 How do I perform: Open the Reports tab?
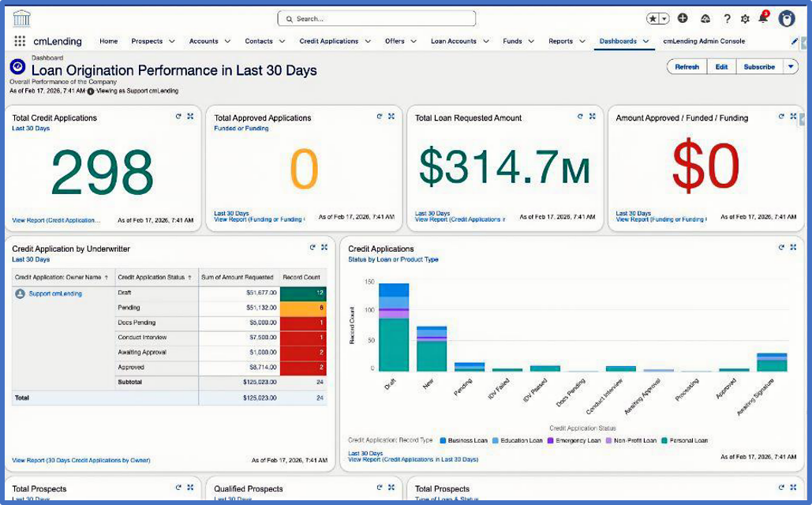click(561, 41)
